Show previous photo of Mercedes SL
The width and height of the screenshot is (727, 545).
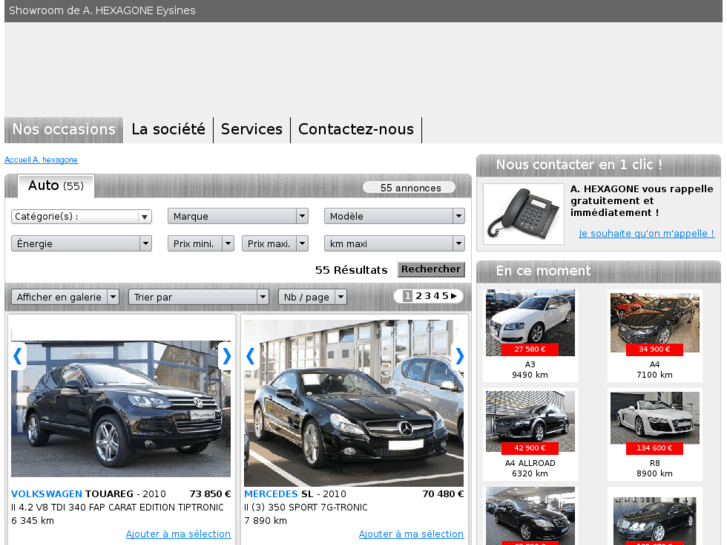[251, 356]
